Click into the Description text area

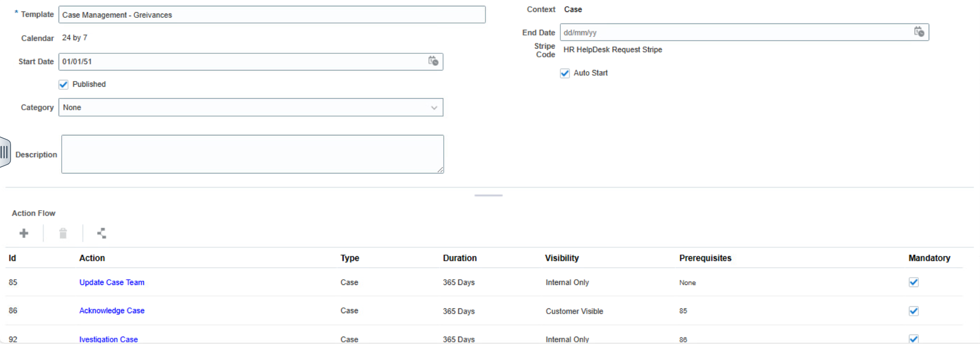[x=253, y=154]
